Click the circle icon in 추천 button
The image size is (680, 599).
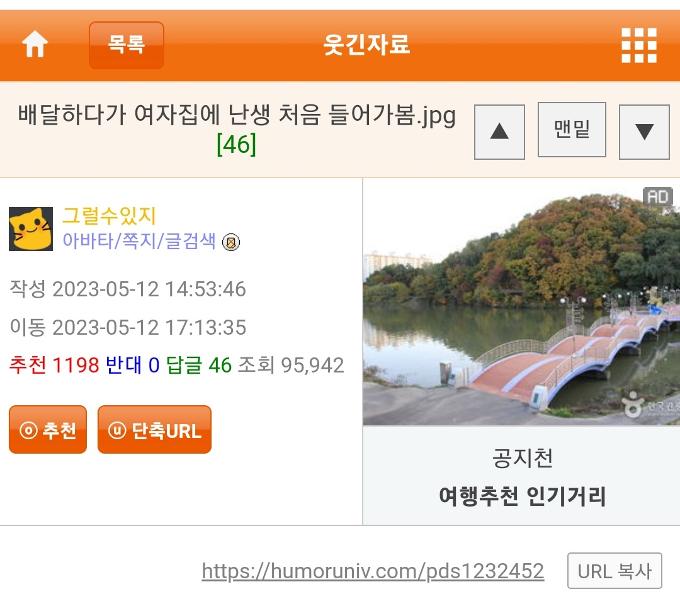click(28, 430)
